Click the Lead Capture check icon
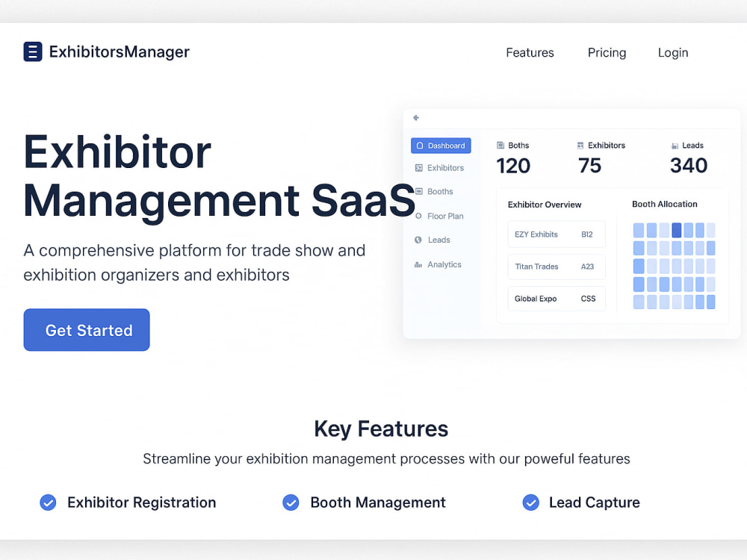Image resolution: width=747 pixels, height=560 pixels. tap(530, 503)
